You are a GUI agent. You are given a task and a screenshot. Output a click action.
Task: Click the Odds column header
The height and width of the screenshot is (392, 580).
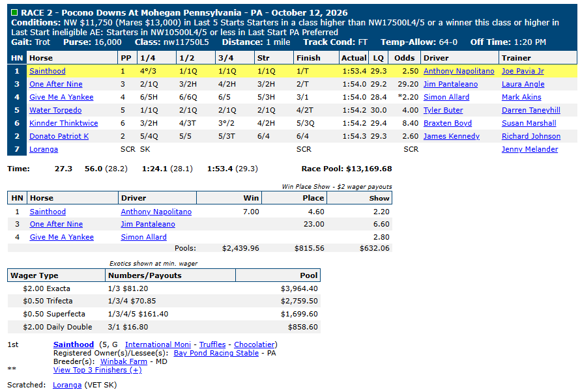pyautogui.click(x=404, y=58)
